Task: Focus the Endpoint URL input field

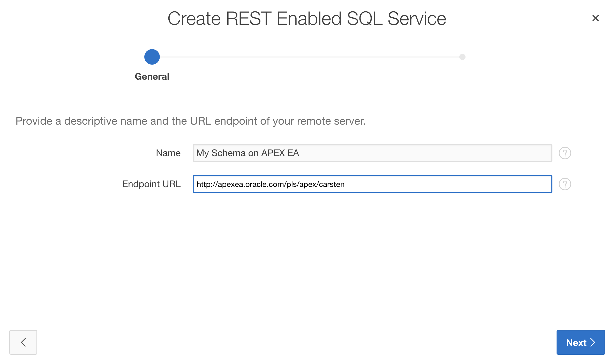Action: [440, 184]
